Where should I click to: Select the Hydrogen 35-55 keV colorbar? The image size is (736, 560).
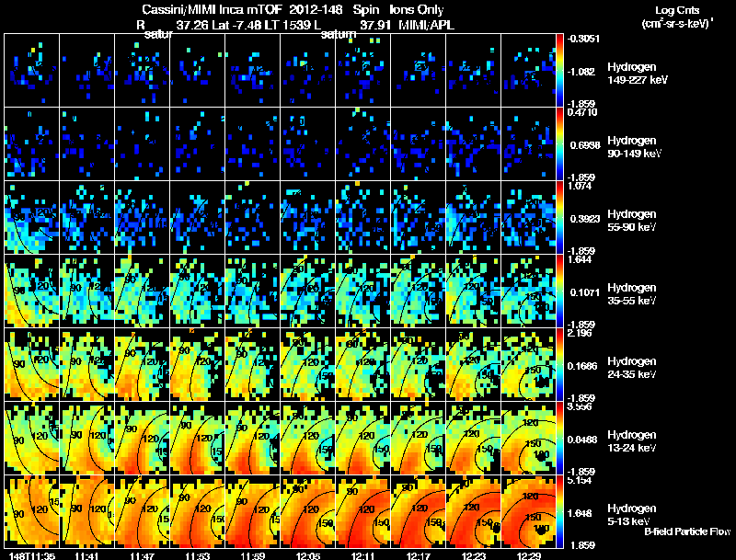click(559, 291)
